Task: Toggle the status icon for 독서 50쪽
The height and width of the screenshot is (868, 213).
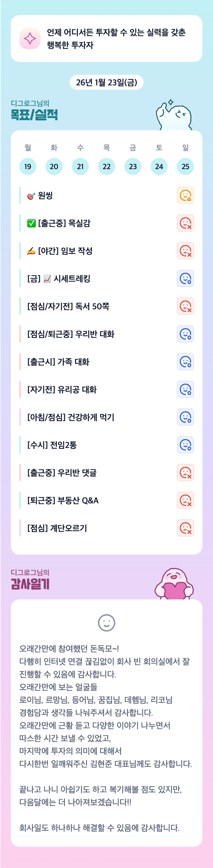Action: coord(185,306)
